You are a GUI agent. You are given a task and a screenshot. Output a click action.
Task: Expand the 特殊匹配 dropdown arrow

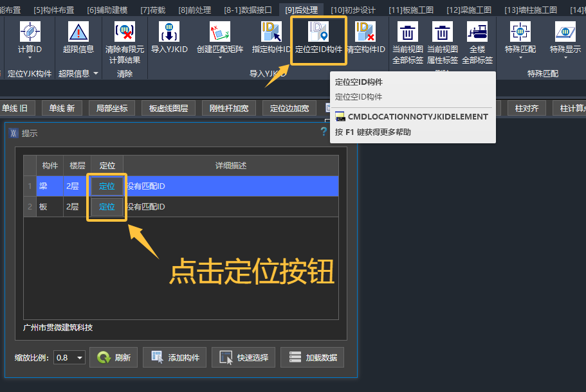[x=520, y=58]
